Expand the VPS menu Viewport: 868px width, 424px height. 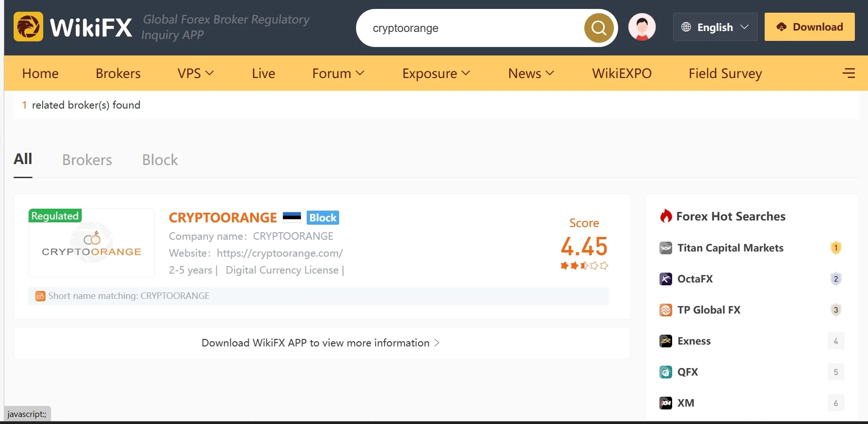click(195, 73)
